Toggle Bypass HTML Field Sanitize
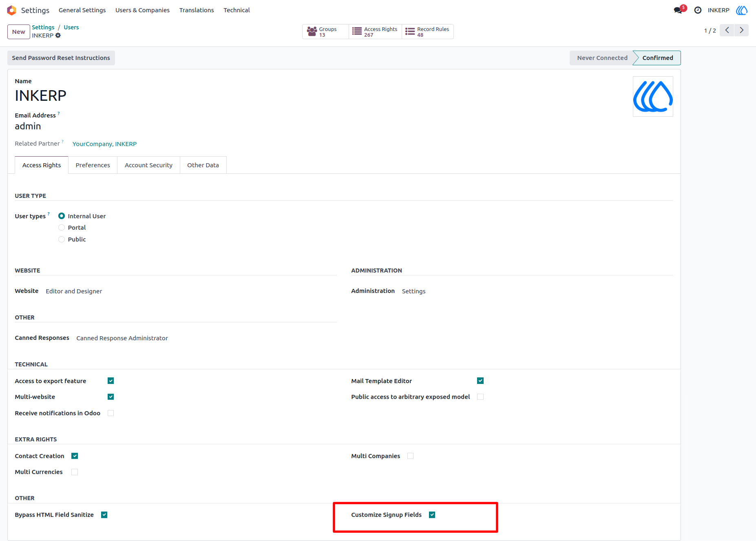Viewport: 756px width, 541px height. click(104, 515)
